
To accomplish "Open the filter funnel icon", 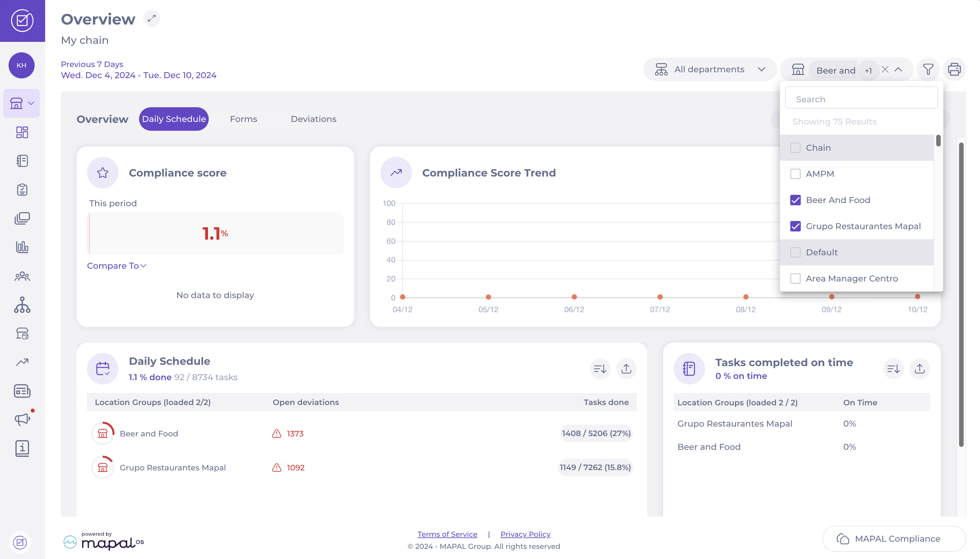I will pos(928,70).
